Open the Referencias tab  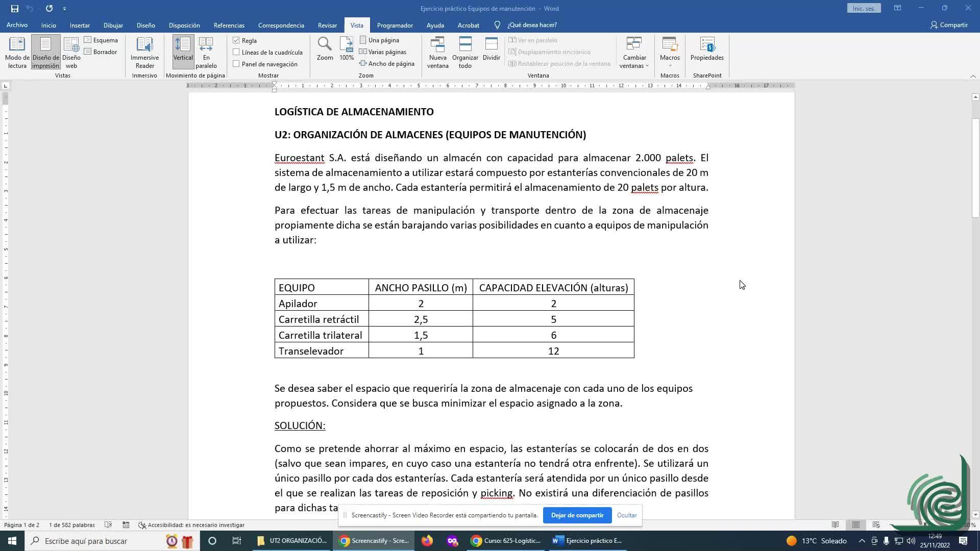[229, 25]
